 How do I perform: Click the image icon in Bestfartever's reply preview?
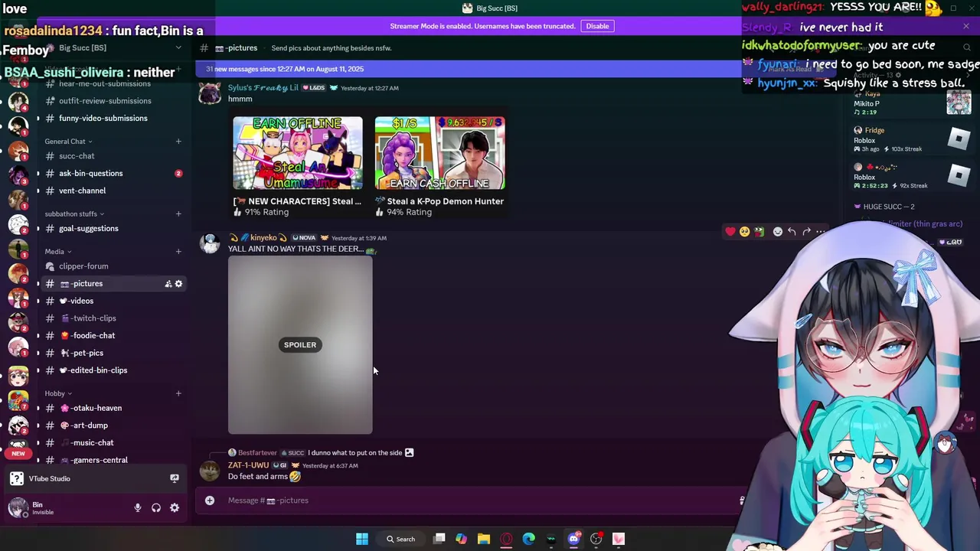click(409, 452)
